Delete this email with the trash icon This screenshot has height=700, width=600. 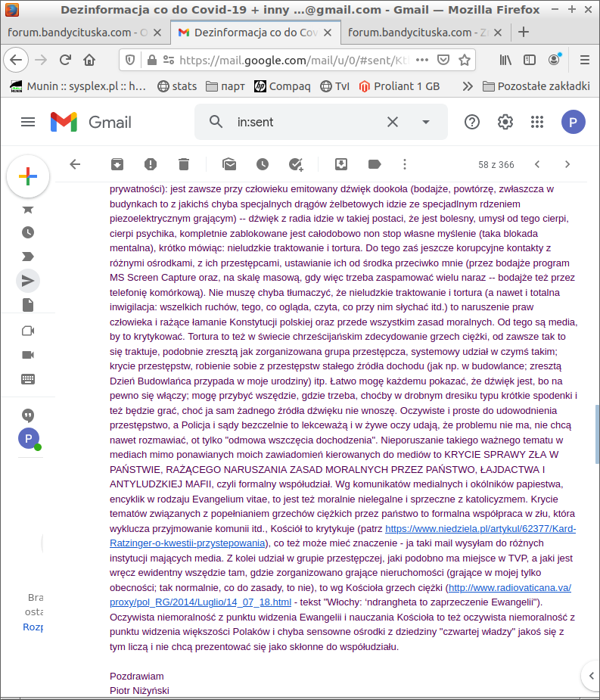point(184,164)
